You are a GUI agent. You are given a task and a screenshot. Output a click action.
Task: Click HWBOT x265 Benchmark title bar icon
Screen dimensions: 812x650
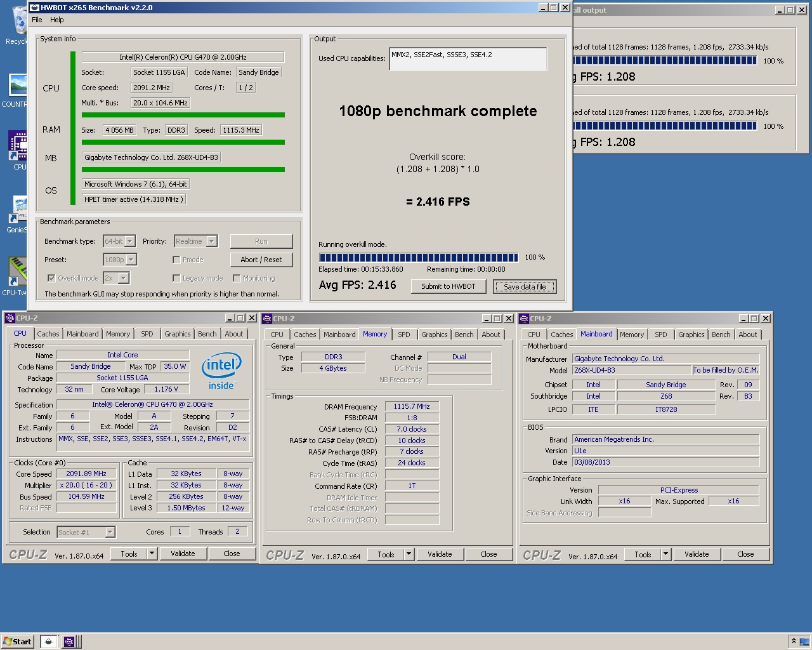[x=34, y=8]
